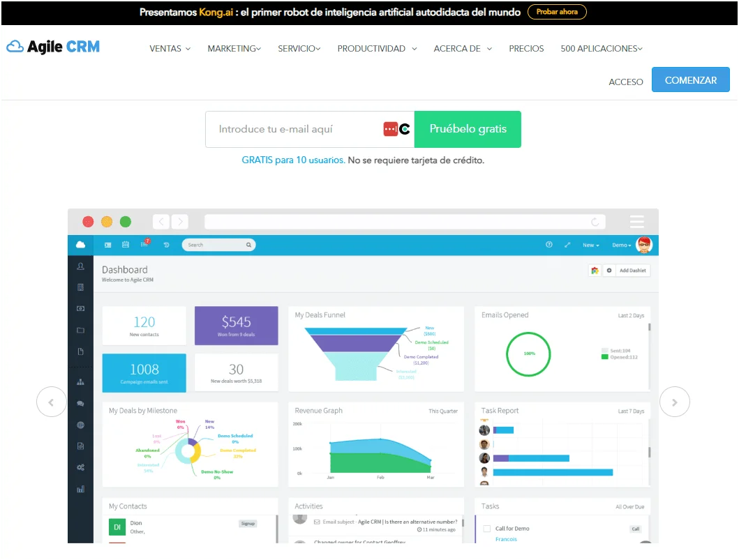Click the cloud home icon in CRM header

pyautogui.click(x=80, y=245)
